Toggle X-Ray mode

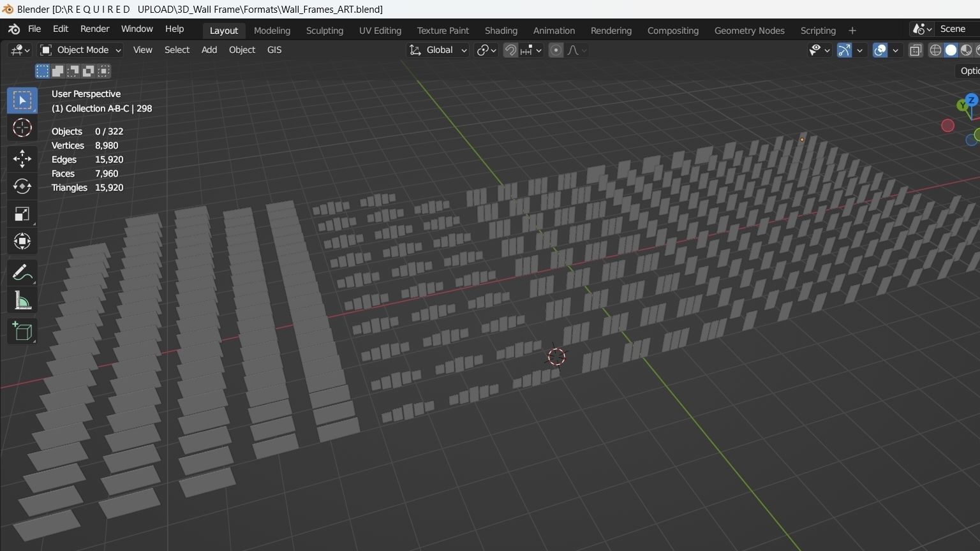coord(916,50)
